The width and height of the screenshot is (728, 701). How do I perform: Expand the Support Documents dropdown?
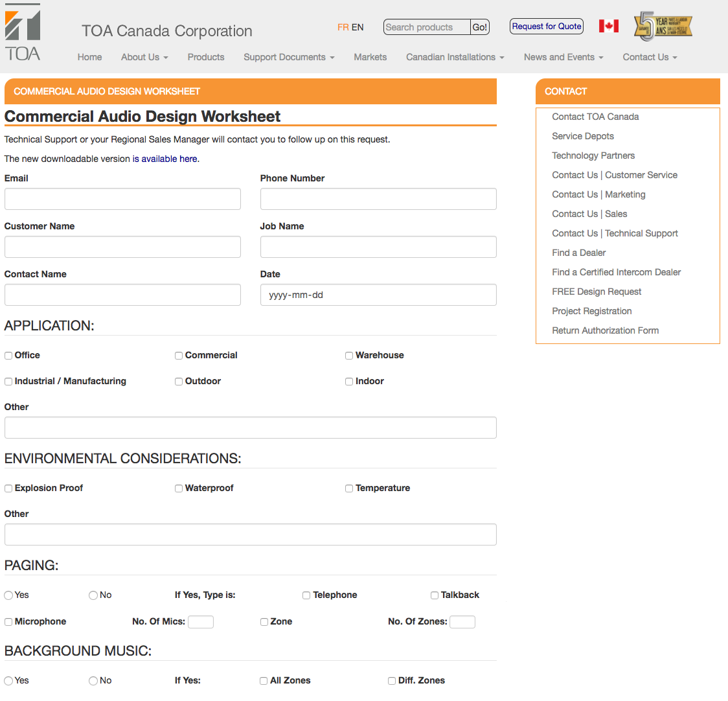click(x=289, y=57)
